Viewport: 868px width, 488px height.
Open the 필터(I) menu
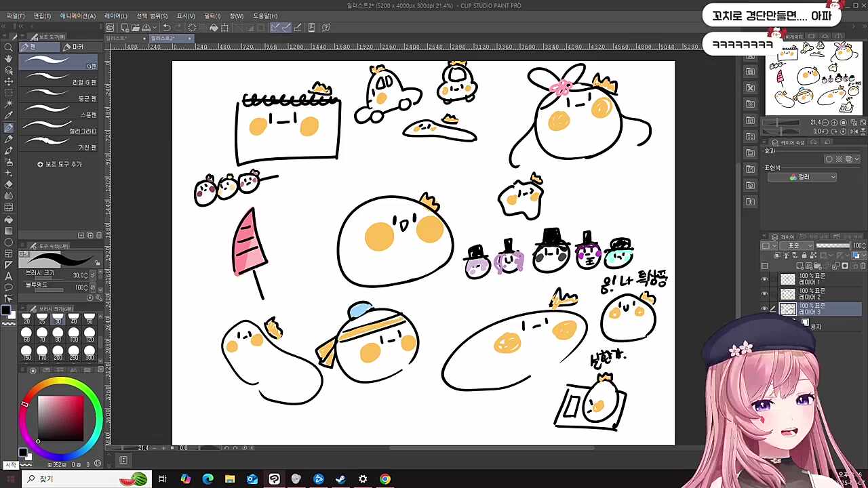pyautogui.click(x=212, y=16)
